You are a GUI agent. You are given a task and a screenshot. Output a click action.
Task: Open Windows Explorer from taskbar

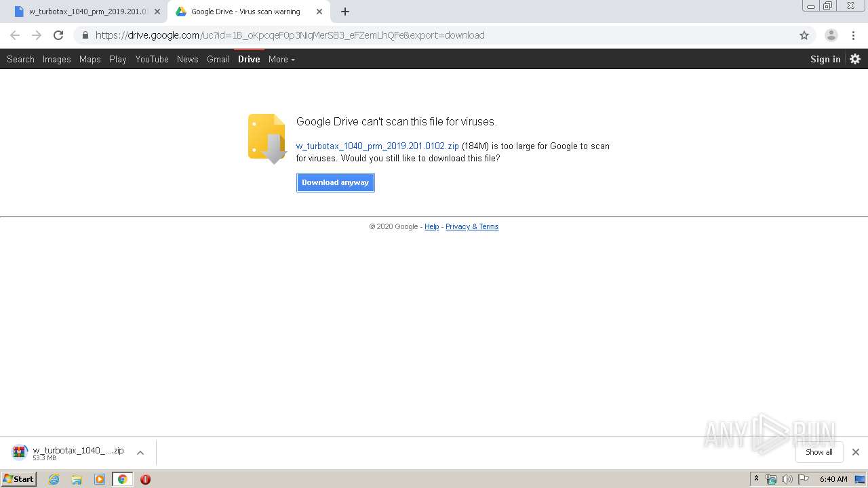pos(77,479)
